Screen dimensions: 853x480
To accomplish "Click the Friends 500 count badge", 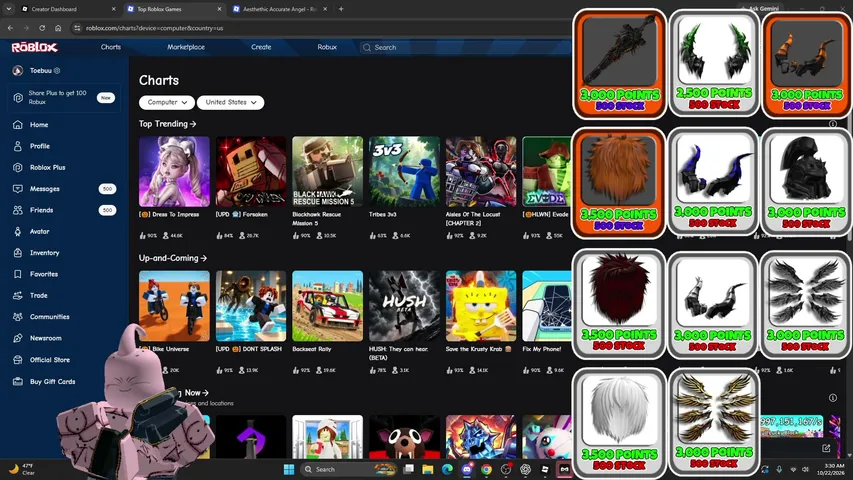I will 107,210.
